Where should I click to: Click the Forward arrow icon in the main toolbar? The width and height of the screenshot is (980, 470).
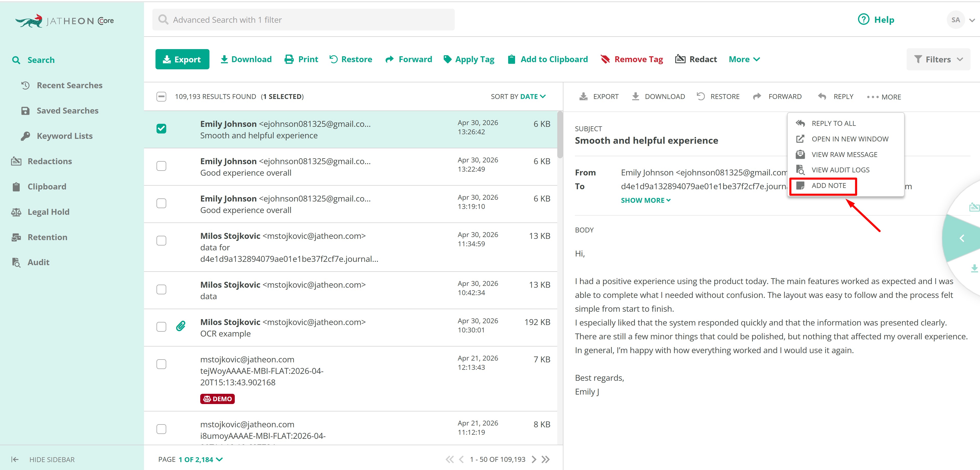click(x=389, y=59)
